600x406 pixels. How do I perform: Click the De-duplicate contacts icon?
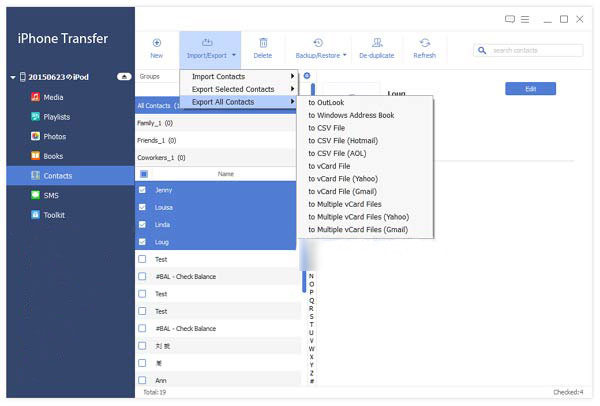[x=377, y=42]
